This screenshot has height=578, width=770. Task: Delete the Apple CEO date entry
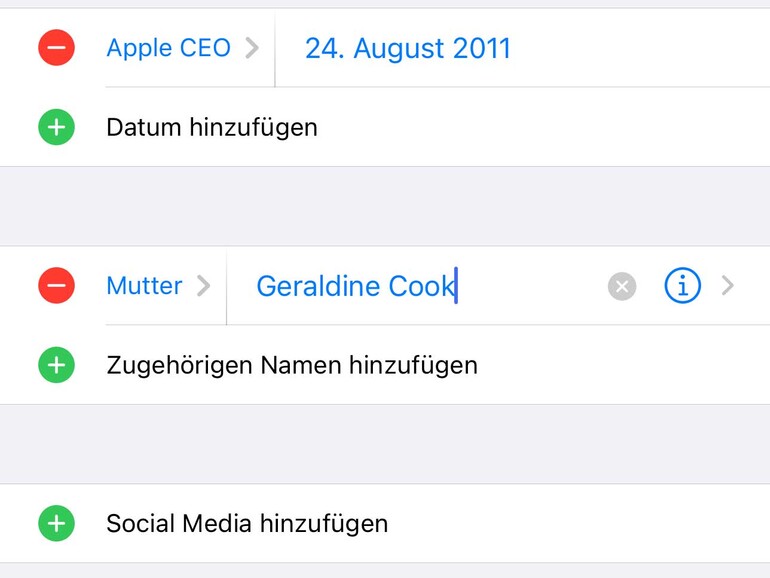57,47
